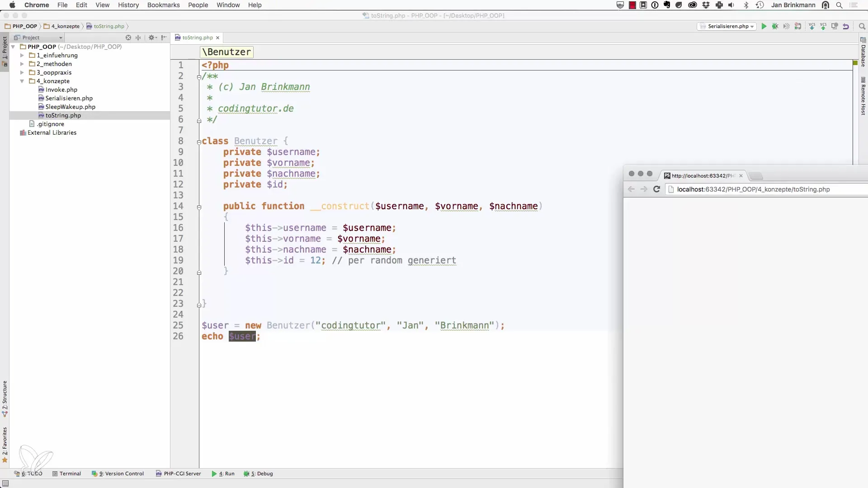Click the VCS update project icon

[x=812, y=26]
